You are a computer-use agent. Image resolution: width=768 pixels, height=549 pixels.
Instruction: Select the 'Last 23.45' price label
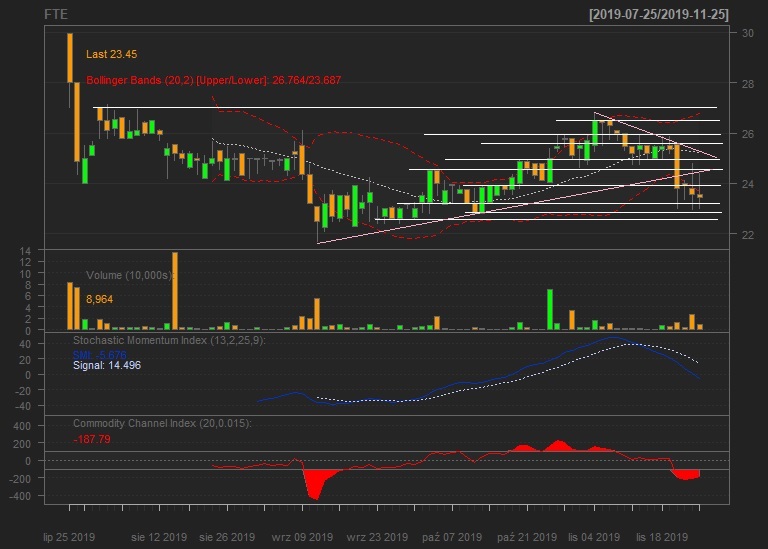pos(112,54)
